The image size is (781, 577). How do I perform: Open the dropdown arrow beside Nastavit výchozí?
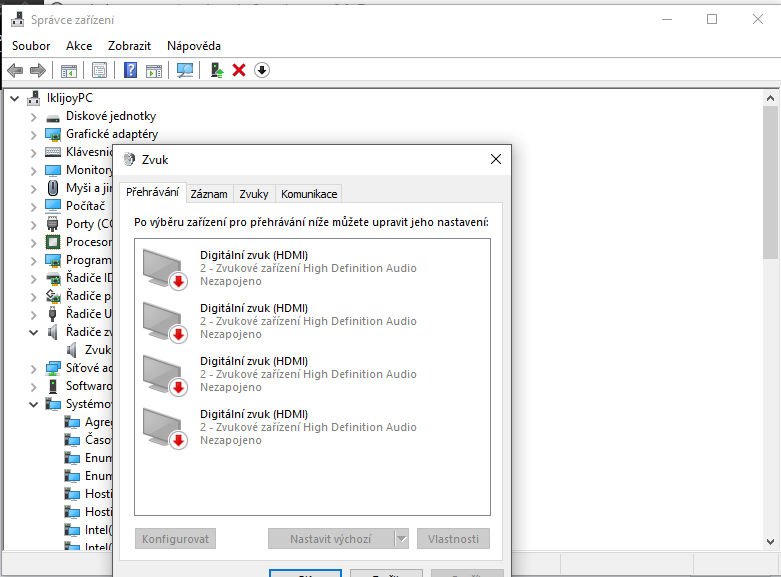point(402,539)
